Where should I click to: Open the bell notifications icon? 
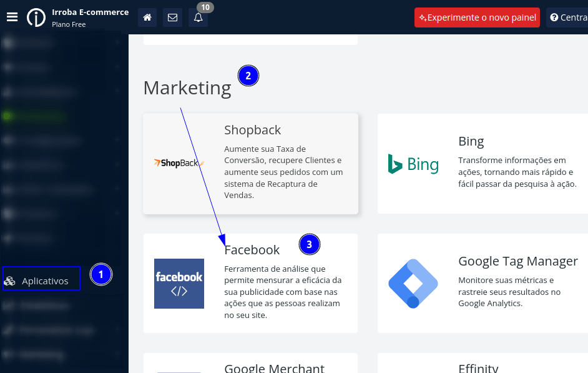[x=198, y=17]
